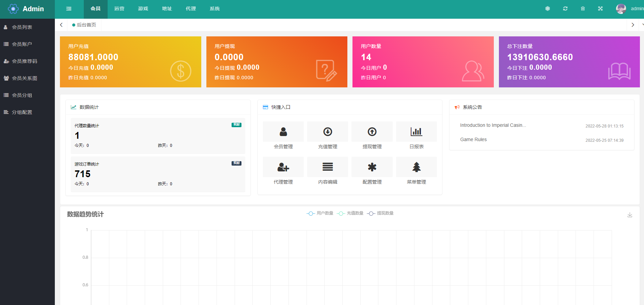
Task: Toggle 充值数量 legend series in chart
Action: click(350, 213)
